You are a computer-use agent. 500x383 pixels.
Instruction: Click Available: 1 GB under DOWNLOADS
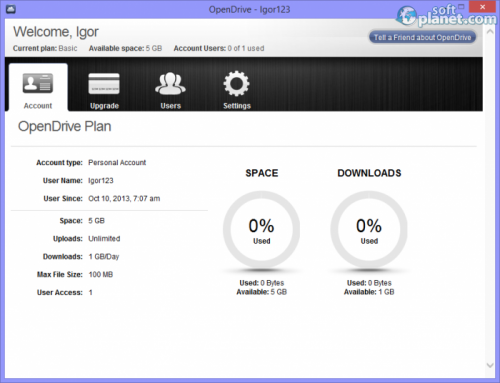pyautogui.click(x=369, y=292)
